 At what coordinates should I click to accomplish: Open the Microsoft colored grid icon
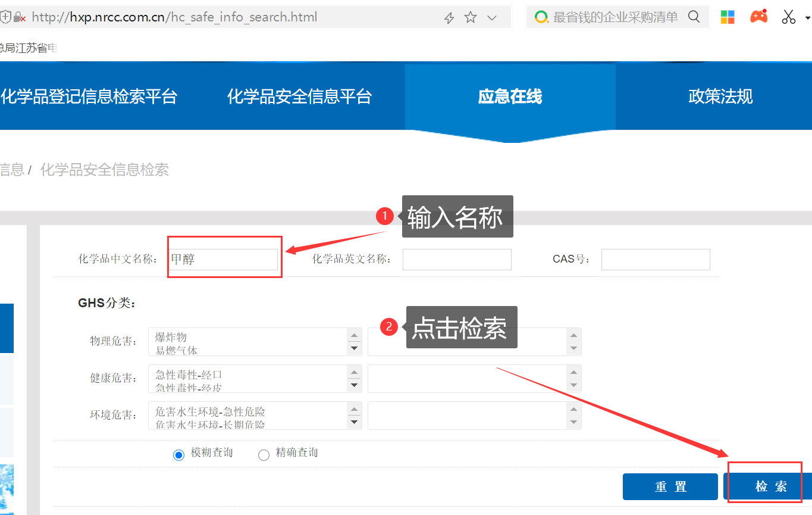[x=728, y=17]
